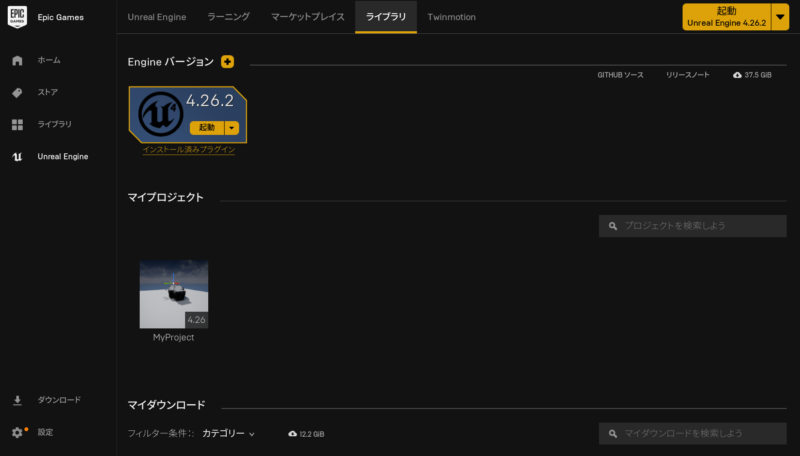Click cloud icon beside 37.5 GiB
Viewport: 800px width, 456px height.
[737, 75]
